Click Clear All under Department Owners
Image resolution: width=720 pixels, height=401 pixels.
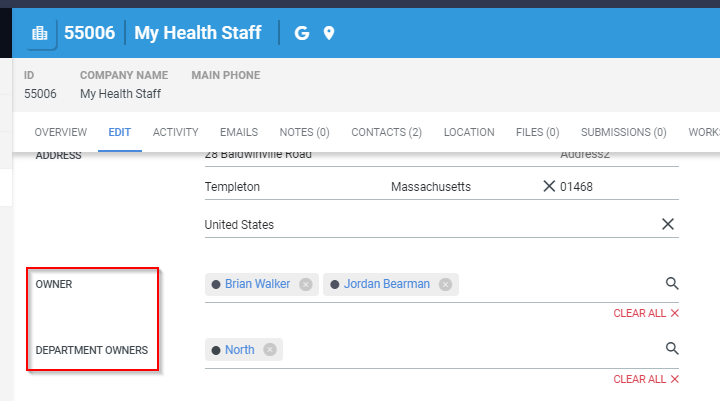pos(646,380)
